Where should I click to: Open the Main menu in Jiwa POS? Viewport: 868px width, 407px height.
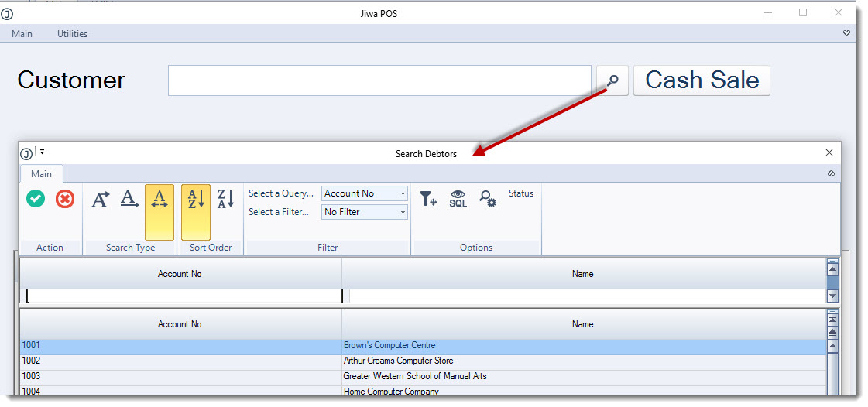[x=22, y=34]
